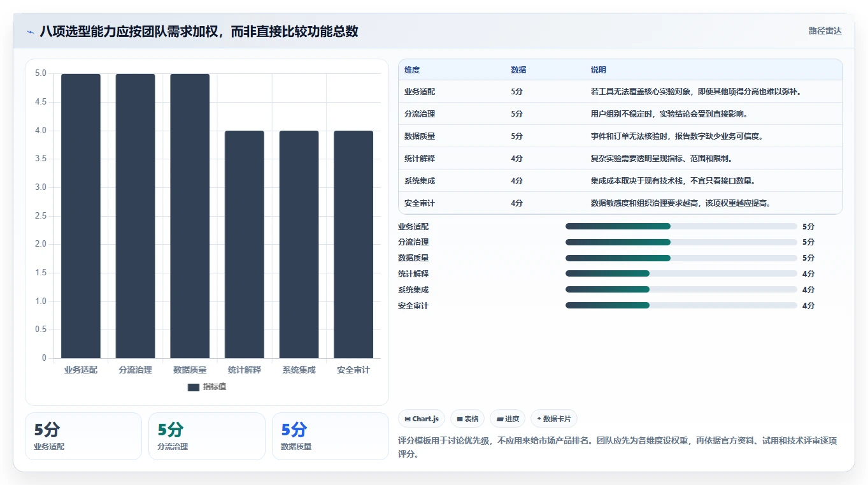
Task: Click the 数据质量 progress bar
Action: [681, 258]
